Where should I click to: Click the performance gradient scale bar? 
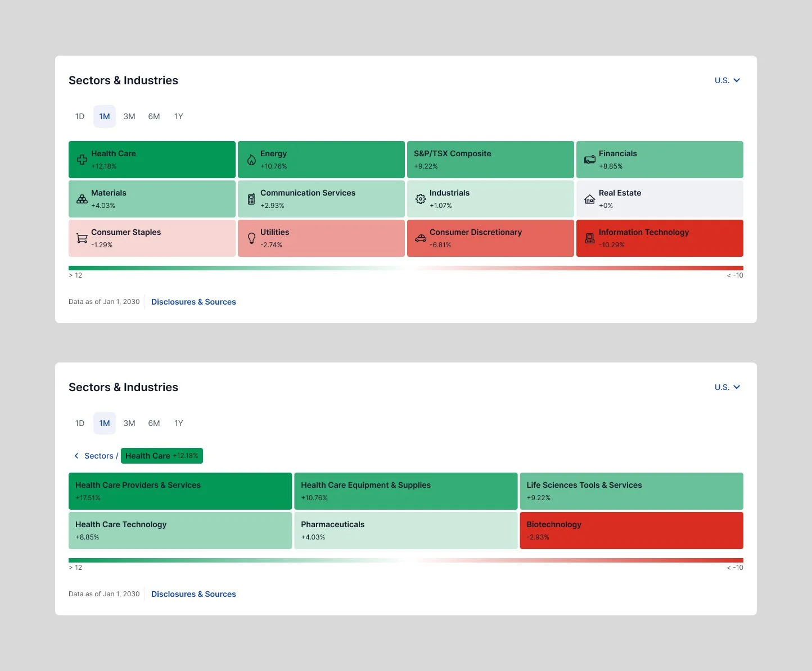405,268
